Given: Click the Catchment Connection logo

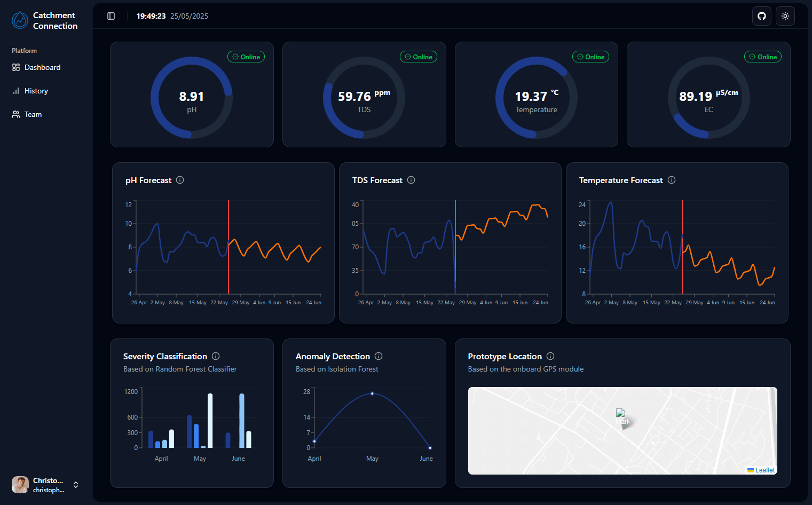Looking at the screenshot, I should tap(20, 20).
